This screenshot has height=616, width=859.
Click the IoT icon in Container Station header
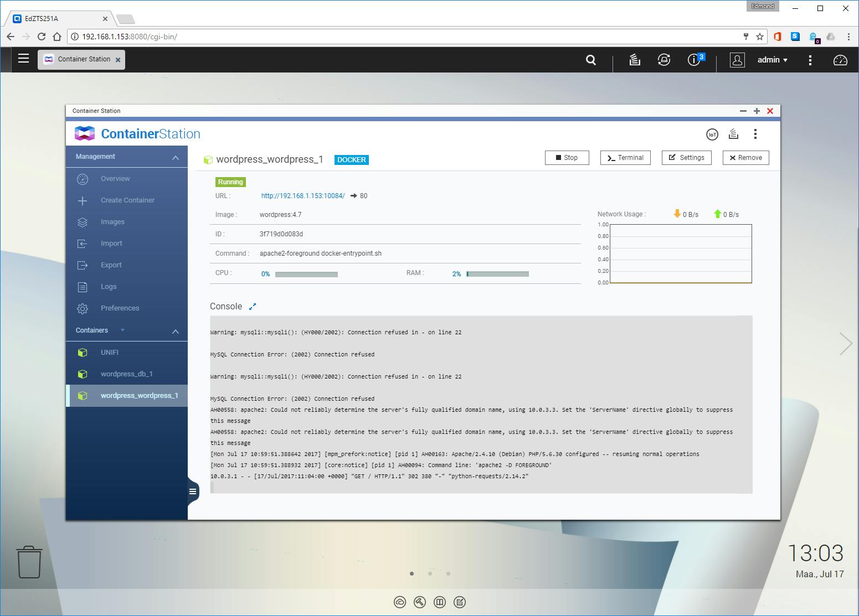pyautogui.click(x=712, y=134)
